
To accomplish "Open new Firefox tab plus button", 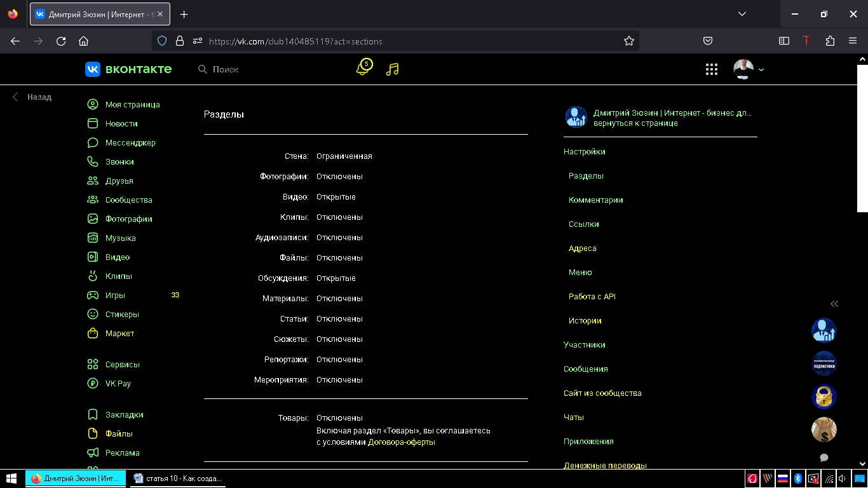I will pyautogui.click(x=184, y=14).
